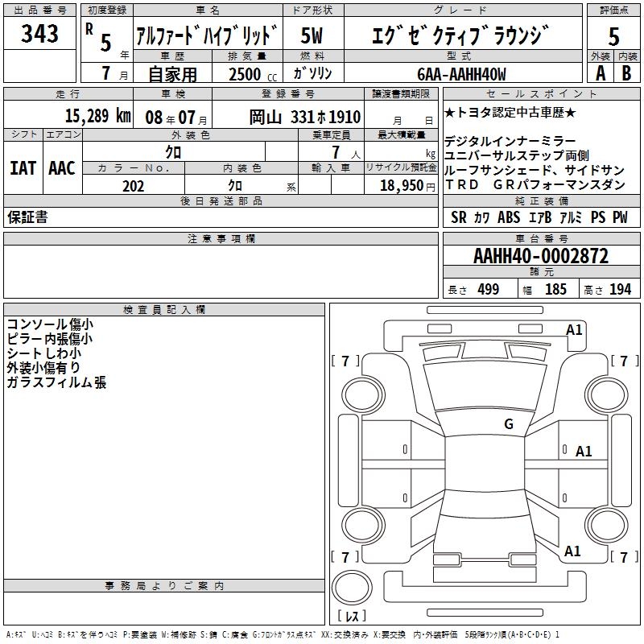The image size is (644, 644).
Task: Select the door type value 5W
Action: click(312, 35)
